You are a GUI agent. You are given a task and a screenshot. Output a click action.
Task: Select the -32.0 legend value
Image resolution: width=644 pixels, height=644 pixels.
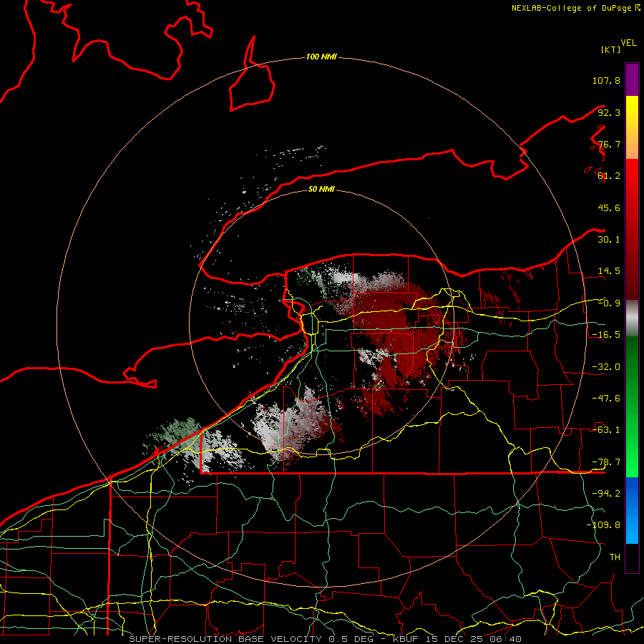pyautogui.click(x=606, y=367)
